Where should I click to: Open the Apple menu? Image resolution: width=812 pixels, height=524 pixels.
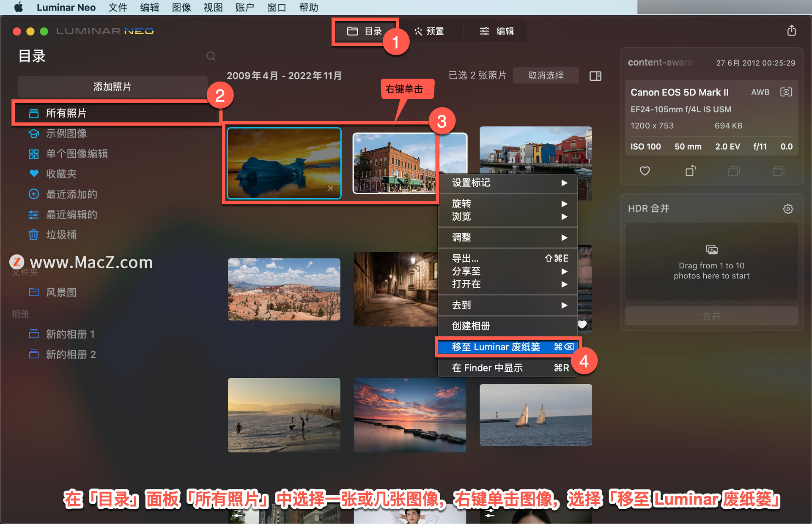tap(18, 7)
